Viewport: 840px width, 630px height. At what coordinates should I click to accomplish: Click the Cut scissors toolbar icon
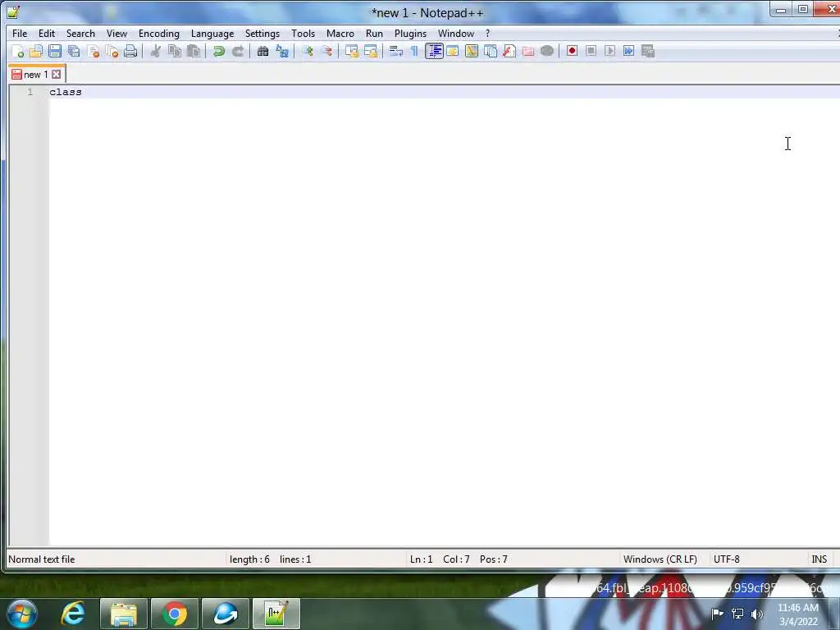[x=155, y=52]
